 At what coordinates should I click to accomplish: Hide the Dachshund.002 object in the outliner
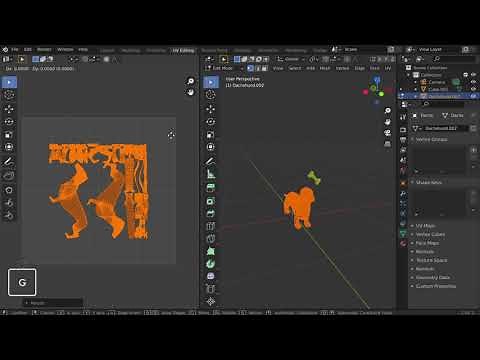(x=473, y=96)
